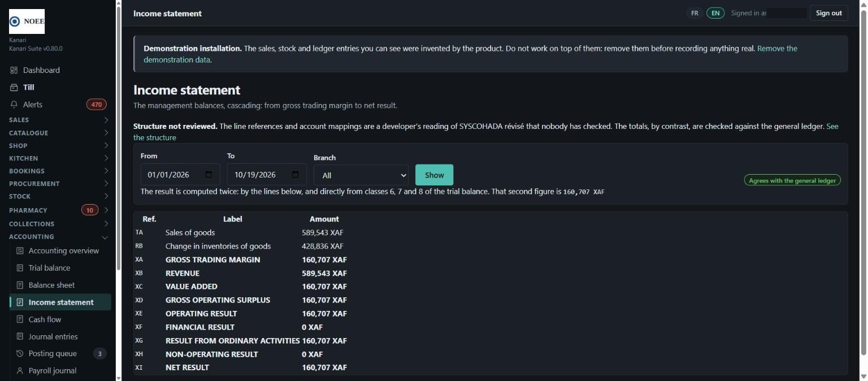Click the Payroll journal person icon
This screenshot has height=381, width=868.
(20, 371)
